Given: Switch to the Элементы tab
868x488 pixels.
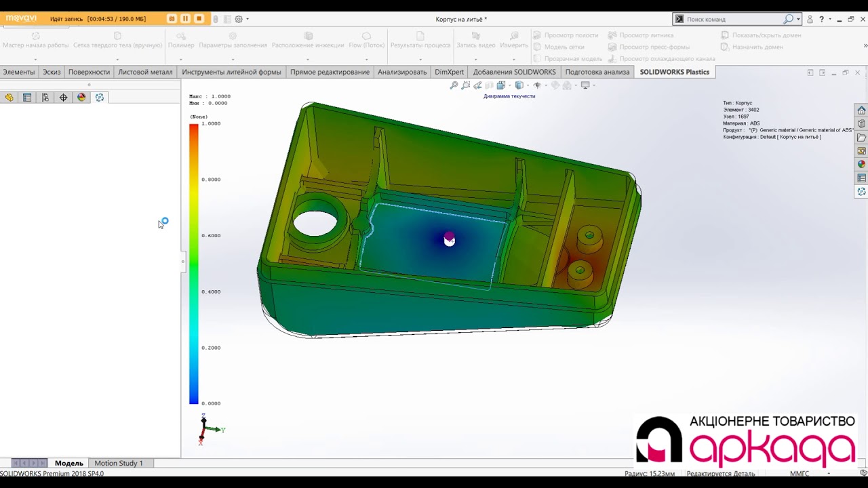Looking at the screenshot, I should pos(18,72).
